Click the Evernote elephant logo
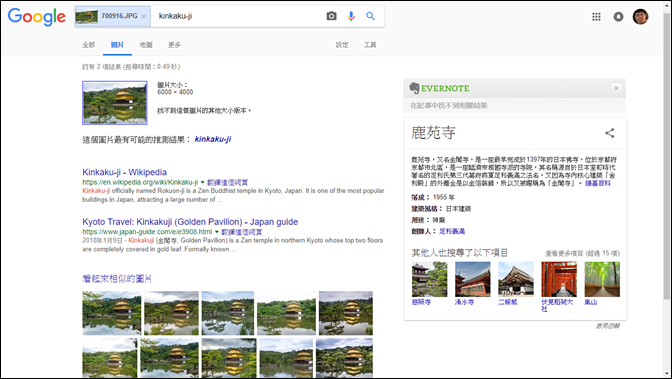672x379 pixels. 414,88
